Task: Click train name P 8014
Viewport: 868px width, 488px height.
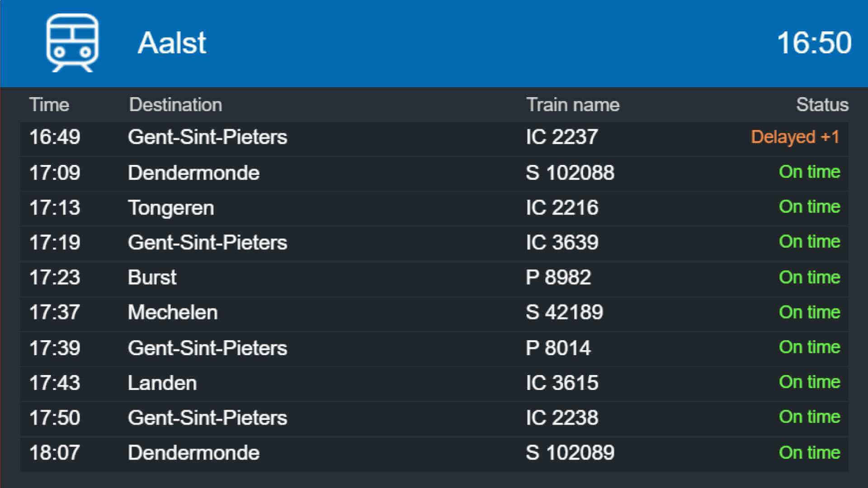Action: [558, 348]
